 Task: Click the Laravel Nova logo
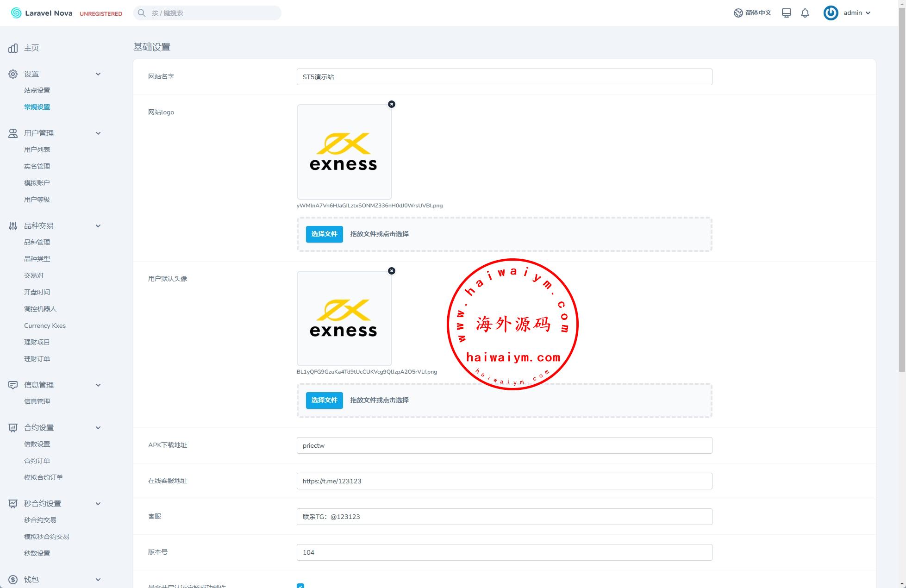coord(42,13)
